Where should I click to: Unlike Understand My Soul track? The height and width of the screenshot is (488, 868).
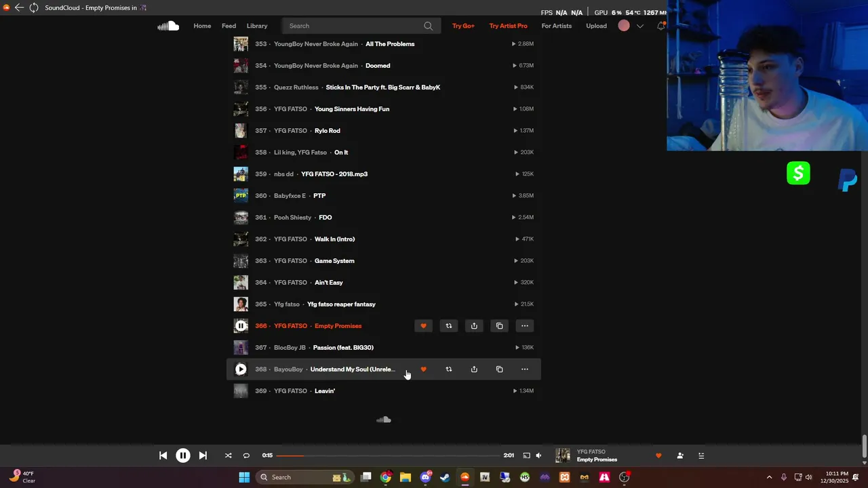coord(423,369)
